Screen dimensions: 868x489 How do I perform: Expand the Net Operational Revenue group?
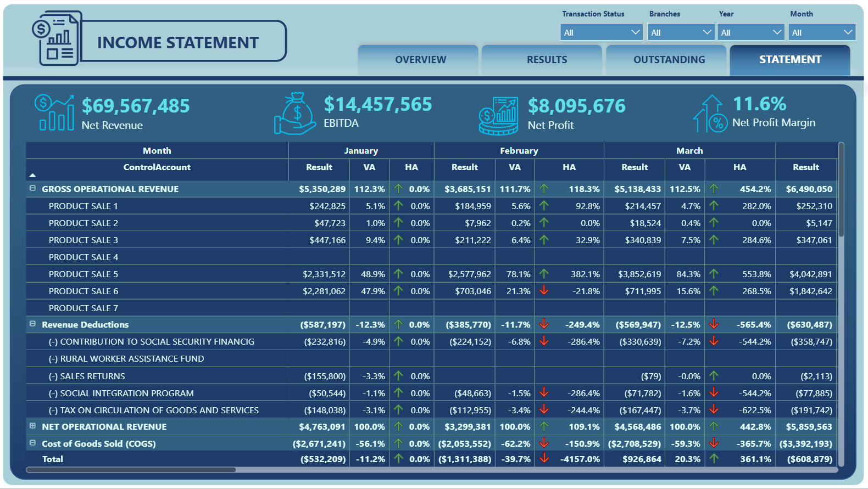pyautogui.click(x=32, y=426)
